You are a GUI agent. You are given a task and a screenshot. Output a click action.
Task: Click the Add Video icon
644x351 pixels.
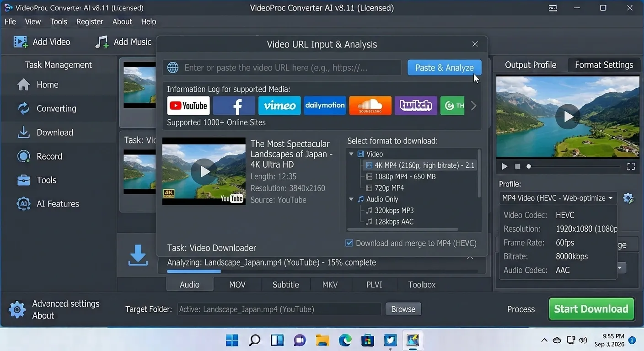click(21, 42)
